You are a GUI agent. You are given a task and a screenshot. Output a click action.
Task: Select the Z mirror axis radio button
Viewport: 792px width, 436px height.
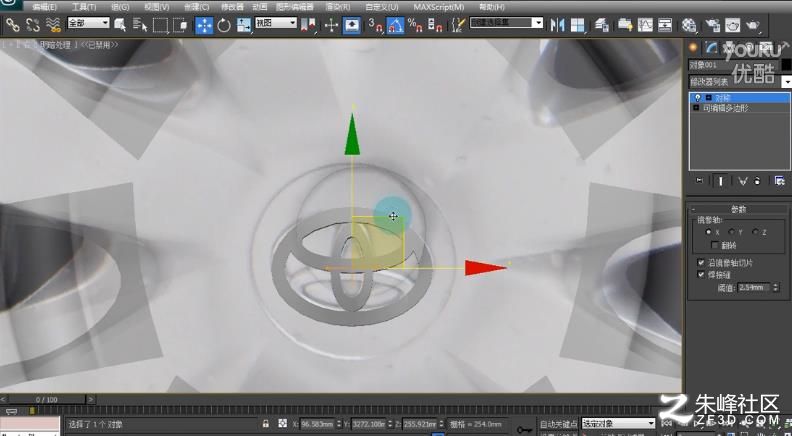755,232
